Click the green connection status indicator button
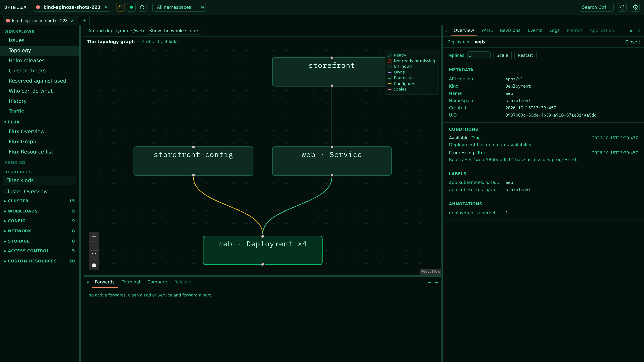644x362 pixels. [131, 7]
